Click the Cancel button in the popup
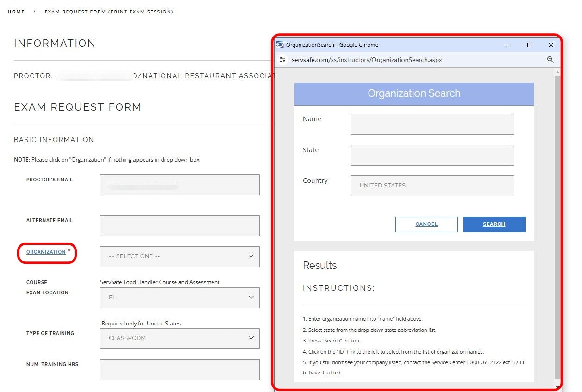 click(426, 224)
